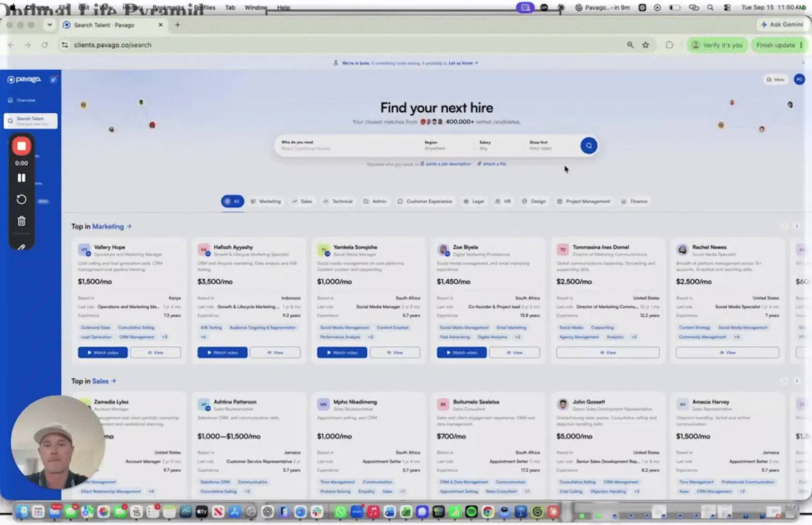View Tommasina Ines Domel's profile
Image resolution: width=812 pixels, height=525 pixels.
tap(608, 352)
